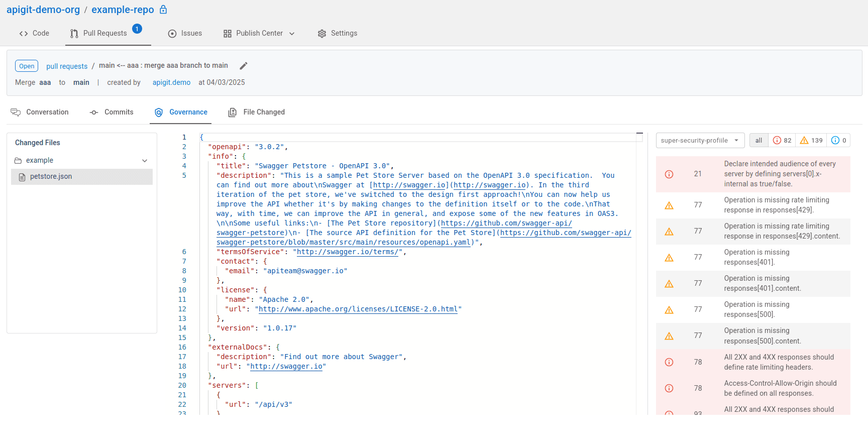Click warning icon for responses[429]. rule
Viewport: 868px width, 448px height.
pos(669,205)
